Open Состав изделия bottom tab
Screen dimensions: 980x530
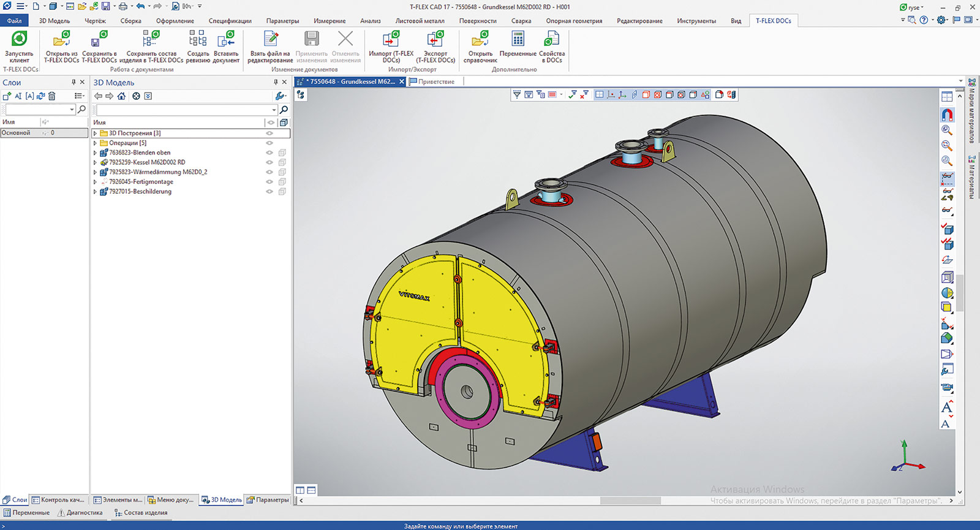click(x=141, y=513)
